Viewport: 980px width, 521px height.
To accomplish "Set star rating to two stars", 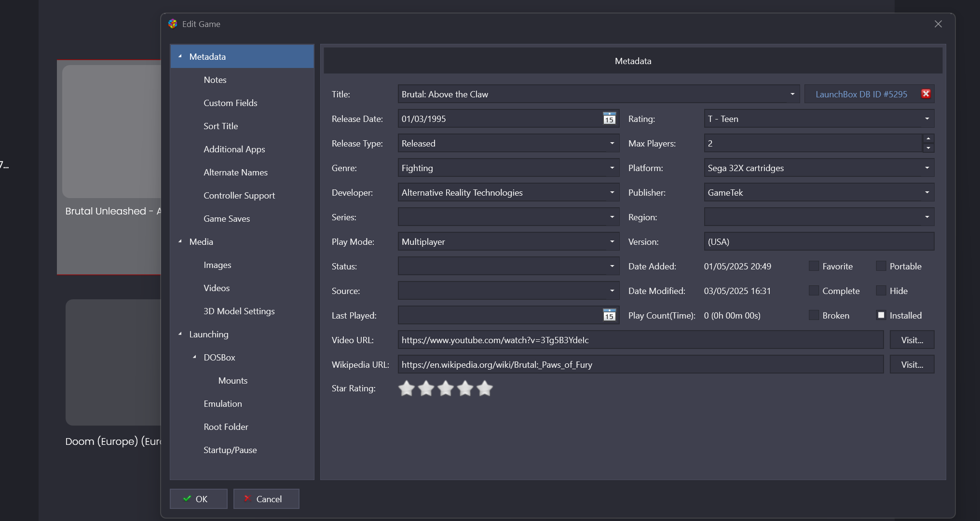I will (x=426, y=388).
